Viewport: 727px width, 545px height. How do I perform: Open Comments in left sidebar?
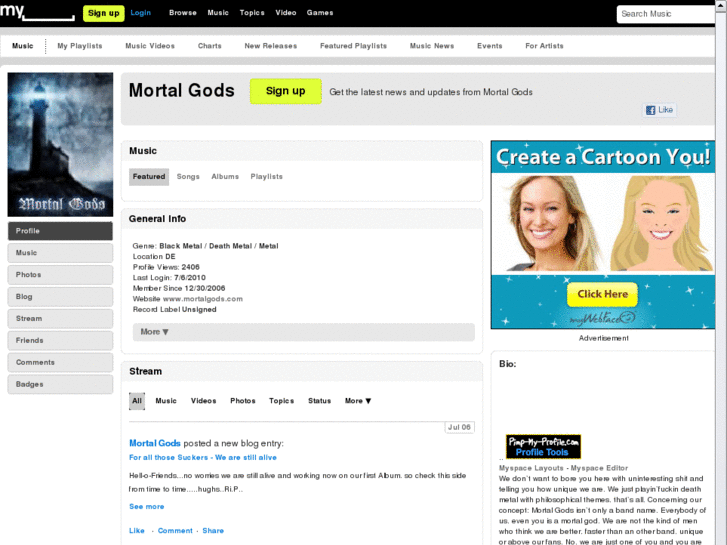point(60,362)
